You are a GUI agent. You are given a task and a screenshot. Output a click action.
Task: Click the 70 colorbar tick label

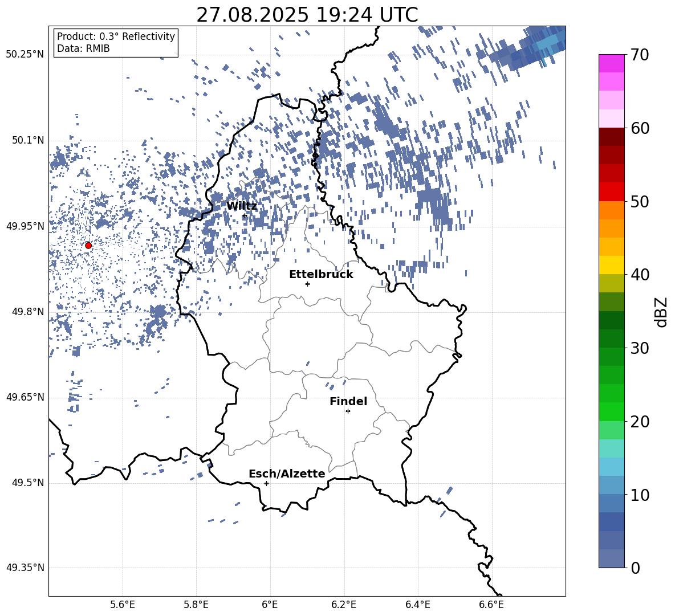pos(640,55)
